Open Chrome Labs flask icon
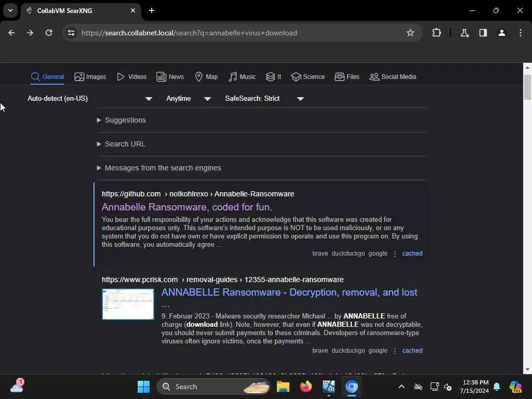Image resolution: width=532 pixels, height=399 pixels. (x=464, y=33)
